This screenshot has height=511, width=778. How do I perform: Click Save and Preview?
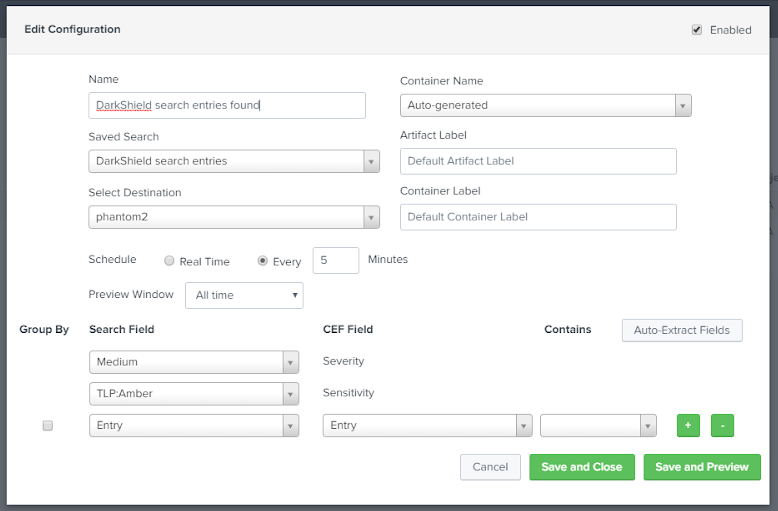pyautogui.click(x=702, y=467)
